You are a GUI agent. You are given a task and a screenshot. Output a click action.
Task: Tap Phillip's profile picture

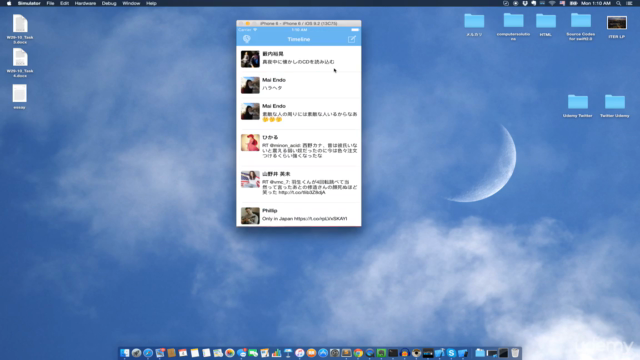(250, 216)
